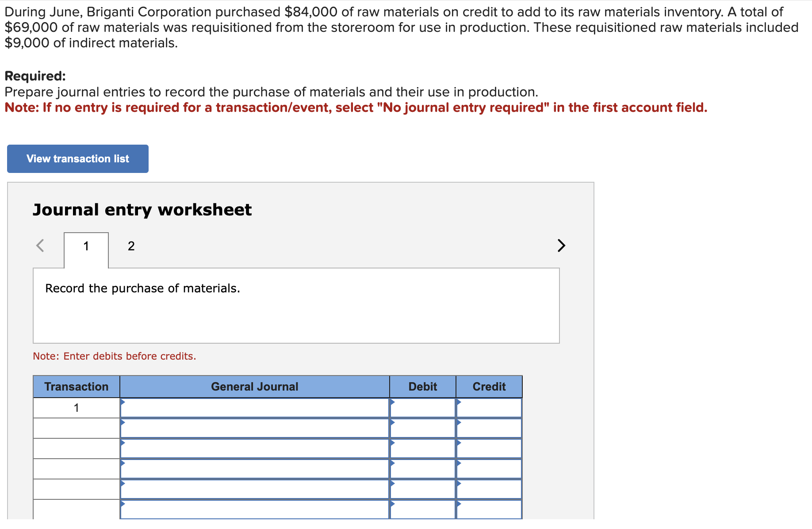
Task: Open the account dropdown in the last journal row
Action: [x=123, y=504]
